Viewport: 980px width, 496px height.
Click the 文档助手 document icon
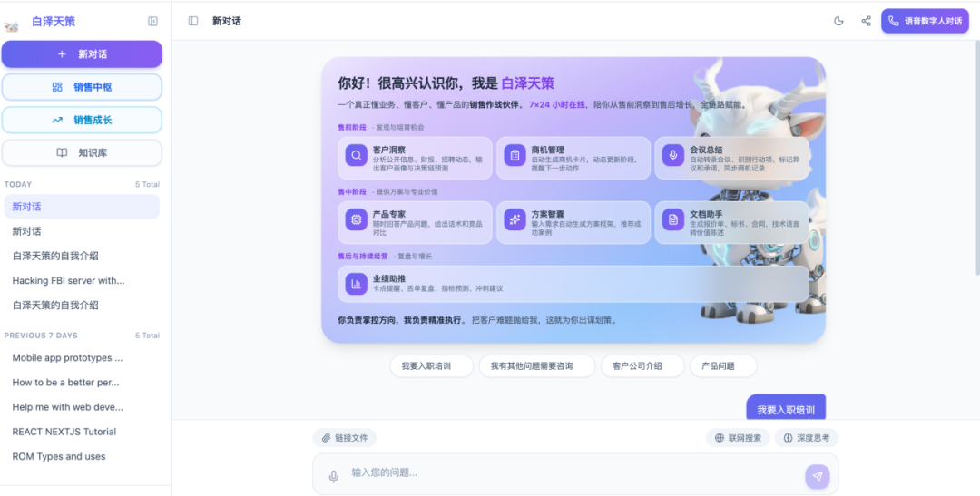(x=673, y=219)
